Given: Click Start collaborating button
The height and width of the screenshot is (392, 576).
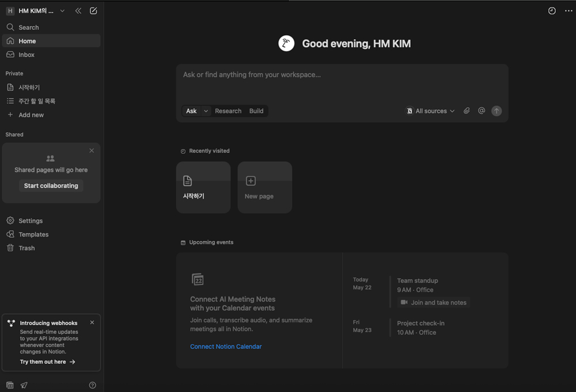Looking at the screenshot, I should point(51,186).
